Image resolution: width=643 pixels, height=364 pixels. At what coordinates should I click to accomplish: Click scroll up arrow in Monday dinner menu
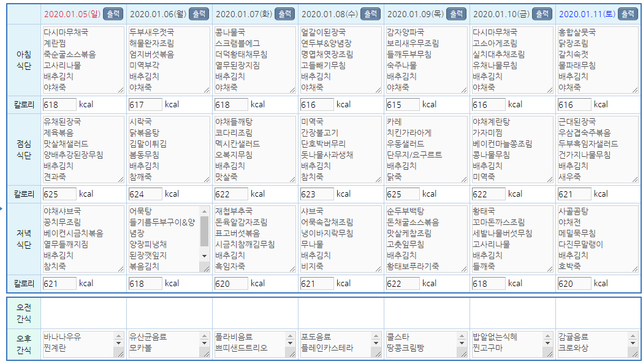pos(205,211)
